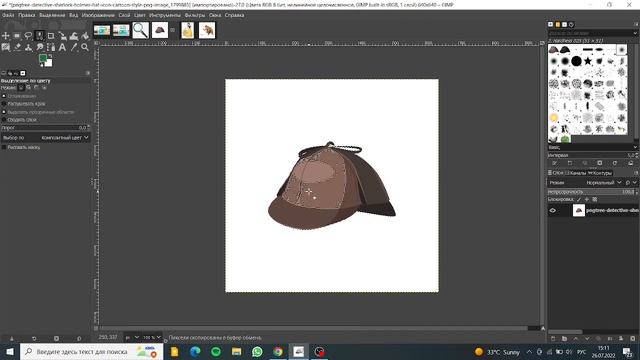Open the px unit dropdown in status bar
The height and width of the screenshot is (360, 640).
click(132, 338)
